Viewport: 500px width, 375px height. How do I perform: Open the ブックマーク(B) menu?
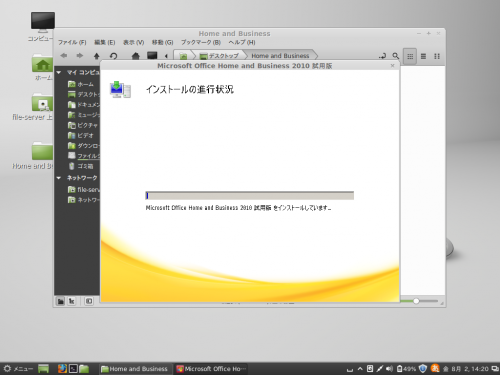tap(201, 42)
